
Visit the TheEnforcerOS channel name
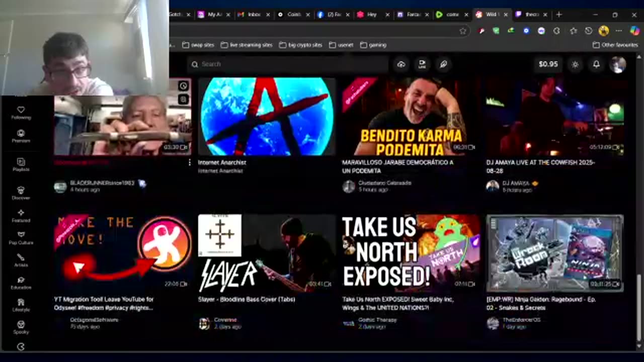click(521, 320)
